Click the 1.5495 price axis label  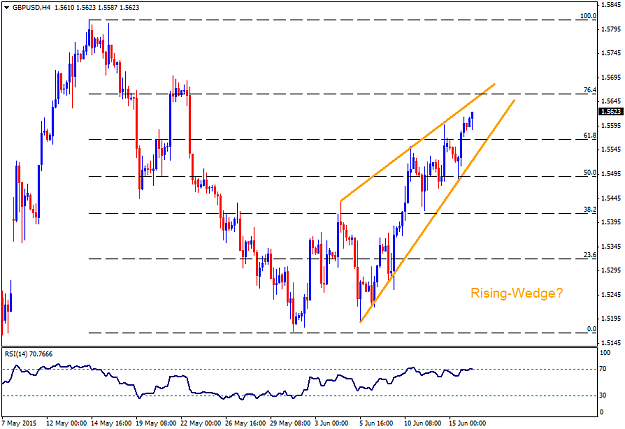(x=612, y=174)
